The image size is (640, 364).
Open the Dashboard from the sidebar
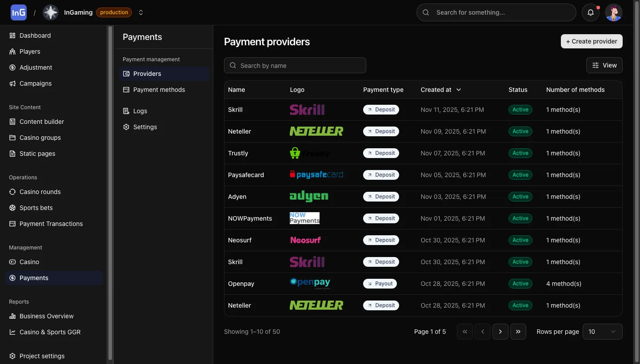click(x=35, y=36)
